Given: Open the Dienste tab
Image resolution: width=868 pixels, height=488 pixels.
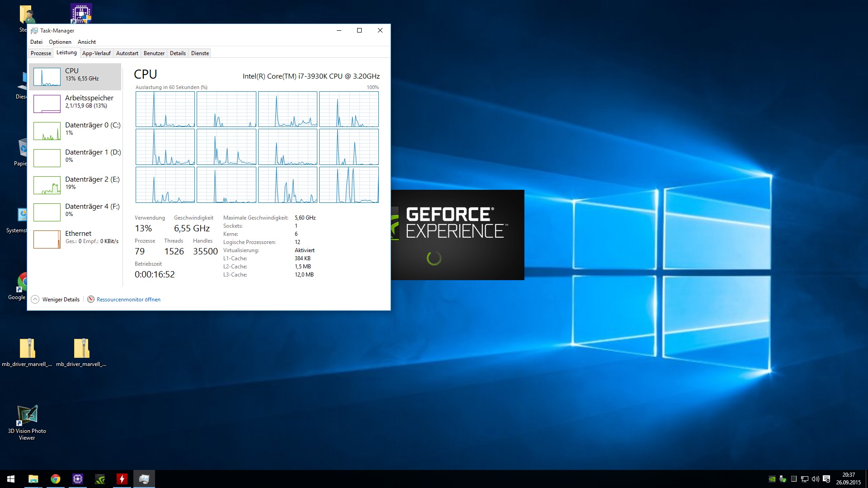Looking at the screenshot, I should coord(200,53).
